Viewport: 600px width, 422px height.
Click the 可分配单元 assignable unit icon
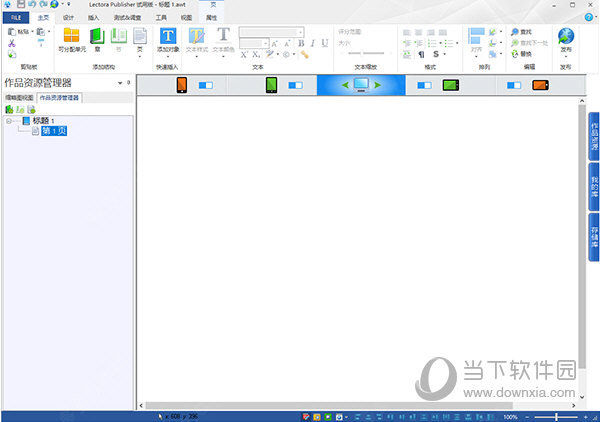72,35
